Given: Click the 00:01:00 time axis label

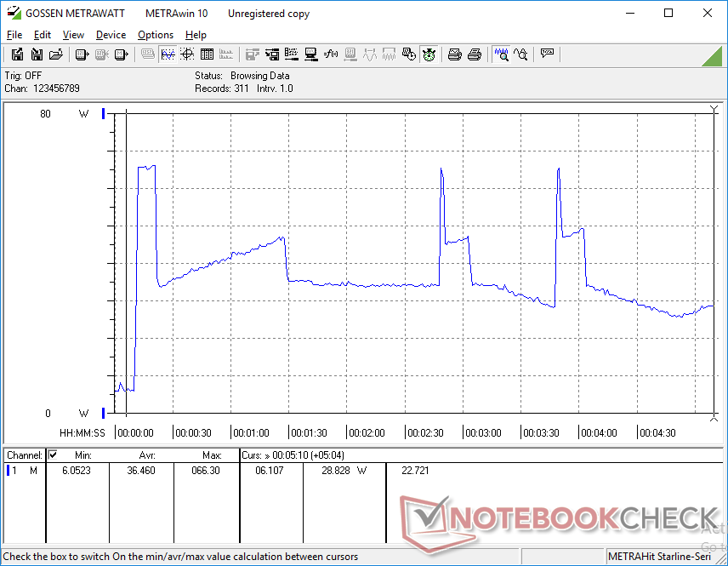Looking at the screenshot, I should (x=251, y=432).
